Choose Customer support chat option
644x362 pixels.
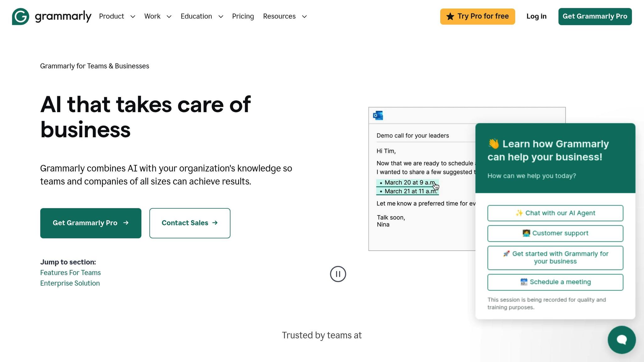click(x=555, y=233)
